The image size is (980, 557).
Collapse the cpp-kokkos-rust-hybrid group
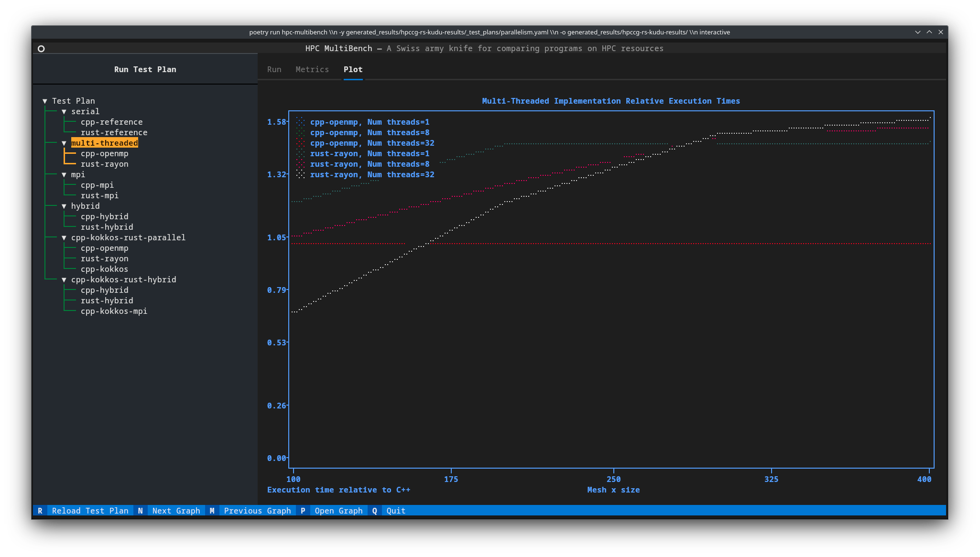click(x=64, y=279)
